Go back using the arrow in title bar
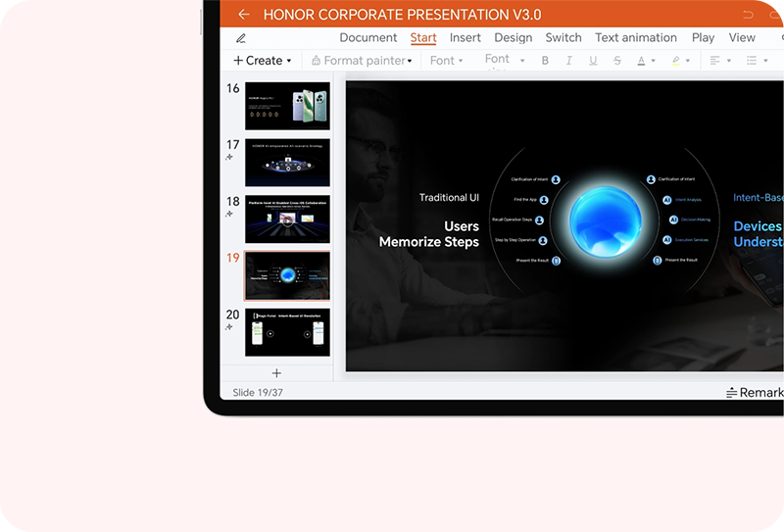The width and height of the screenshot is (784, 532). click(243, 15)
